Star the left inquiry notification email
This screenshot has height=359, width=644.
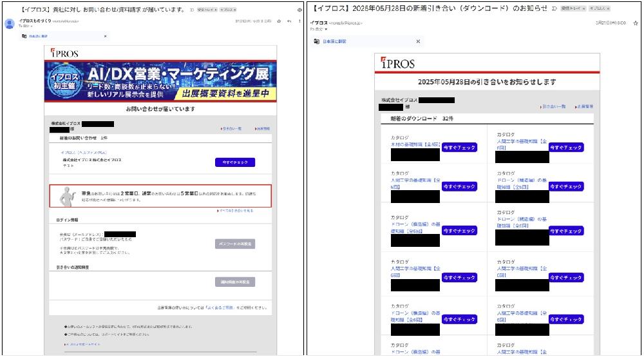coord(278,21)
